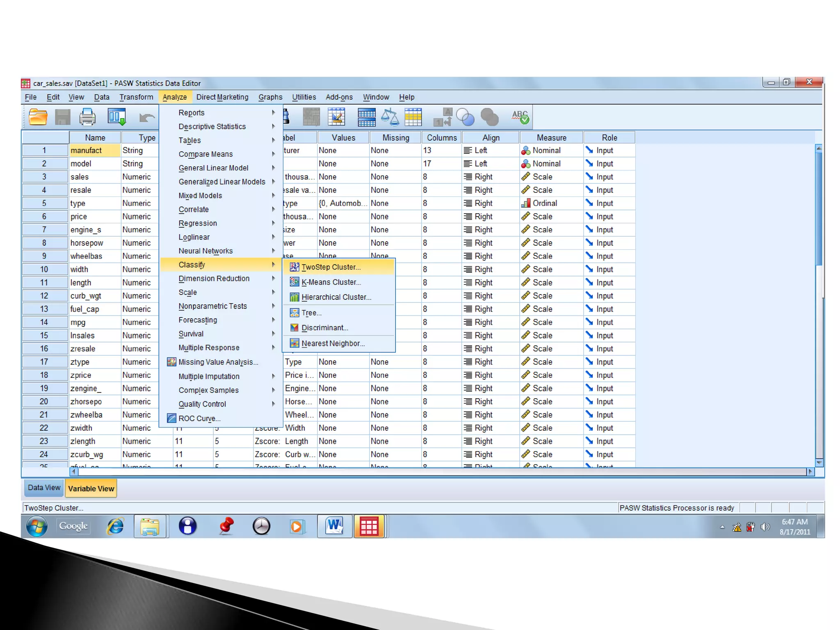Click the red grid PASW taskbar icon

pos(369,526)
